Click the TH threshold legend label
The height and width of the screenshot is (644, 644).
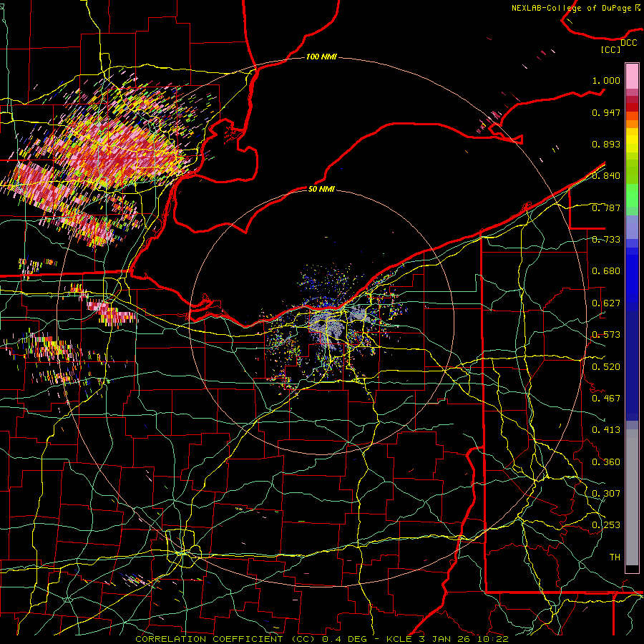point(615,557)
